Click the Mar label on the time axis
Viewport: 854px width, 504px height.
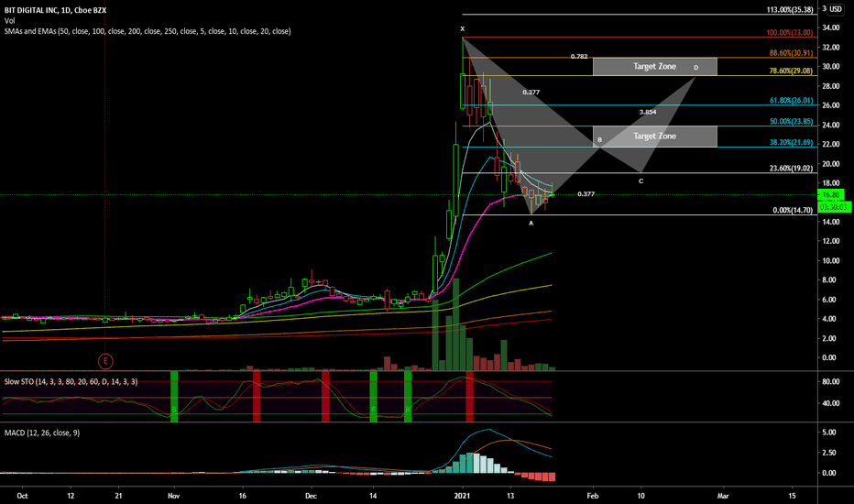coord(723,496)
